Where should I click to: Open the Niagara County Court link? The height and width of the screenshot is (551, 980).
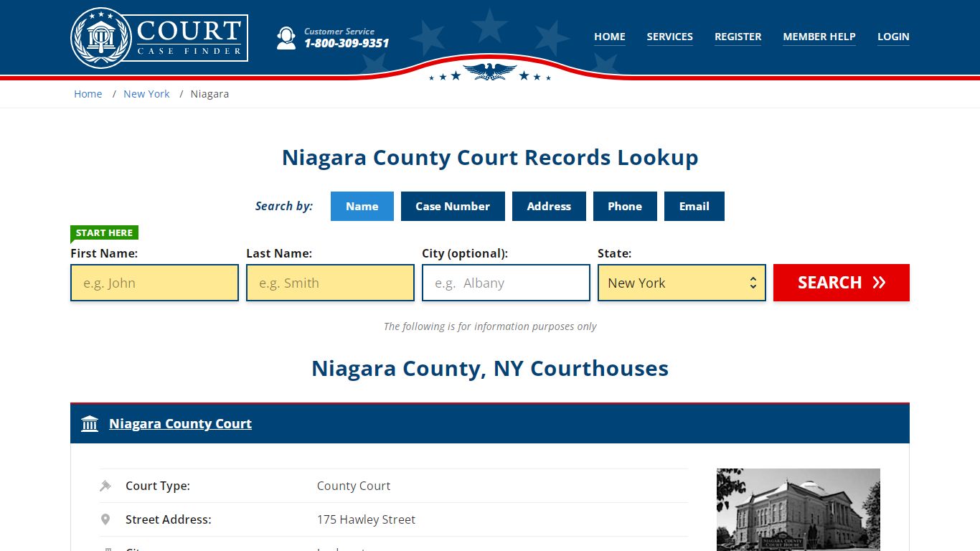180,424
